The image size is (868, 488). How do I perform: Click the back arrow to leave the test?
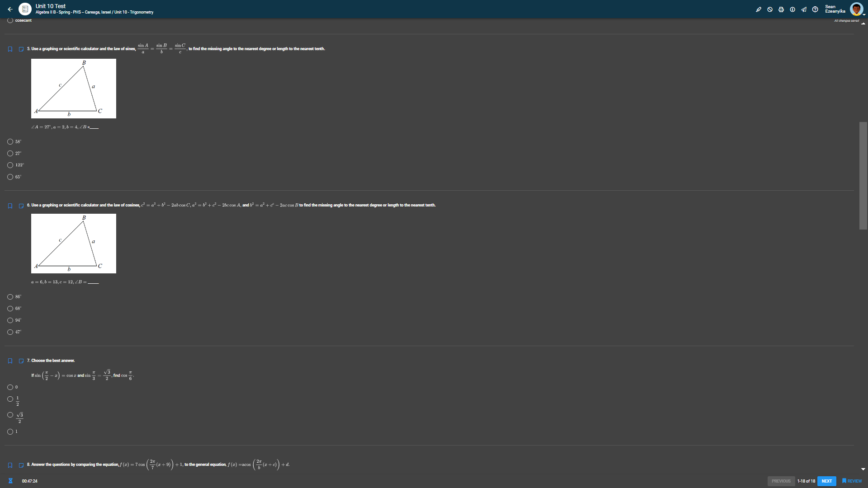pyautogui.click(x=10, y=9)
